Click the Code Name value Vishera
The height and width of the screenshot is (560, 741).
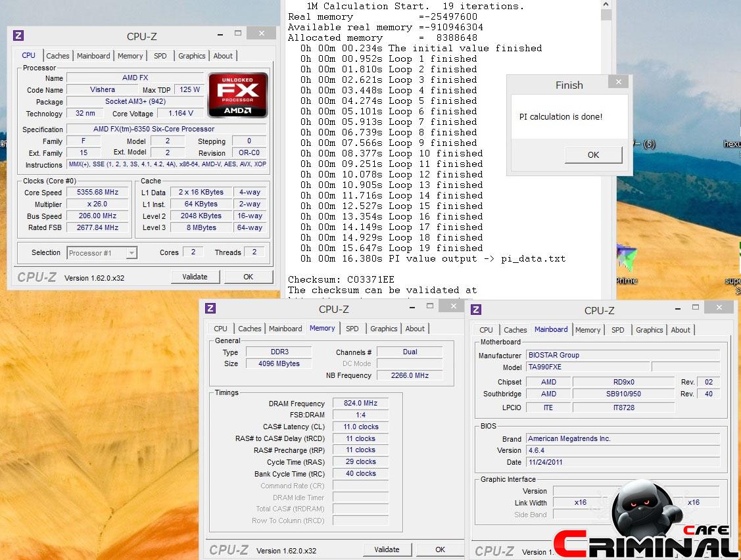pyautogui.click(x=102, y=90)
